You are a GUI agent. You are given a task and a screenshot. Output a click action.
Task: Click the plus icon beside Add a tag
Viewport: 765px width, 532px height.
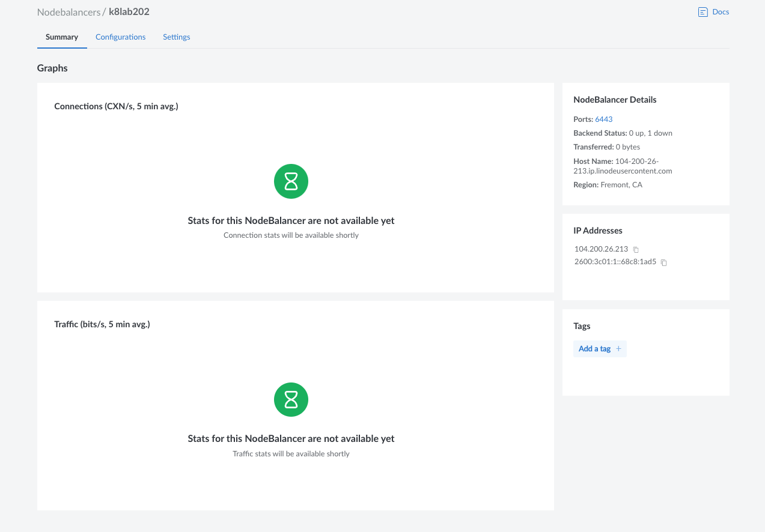pos(618,349)
